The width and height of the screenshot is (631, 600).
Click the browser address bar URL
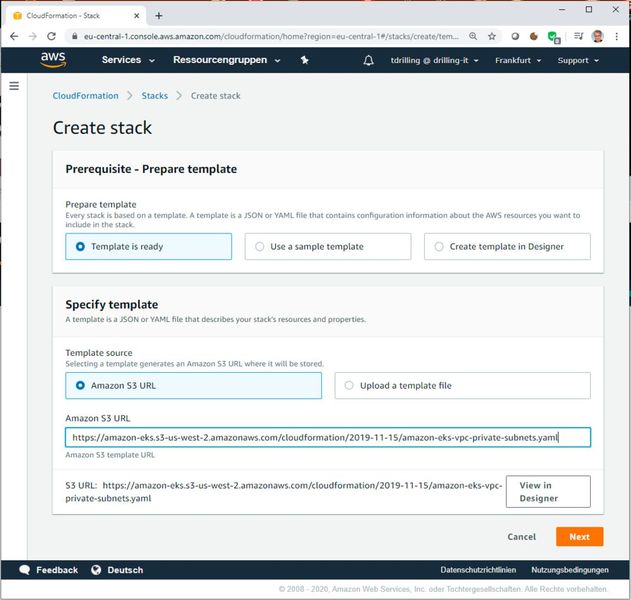tap(271, 36)
